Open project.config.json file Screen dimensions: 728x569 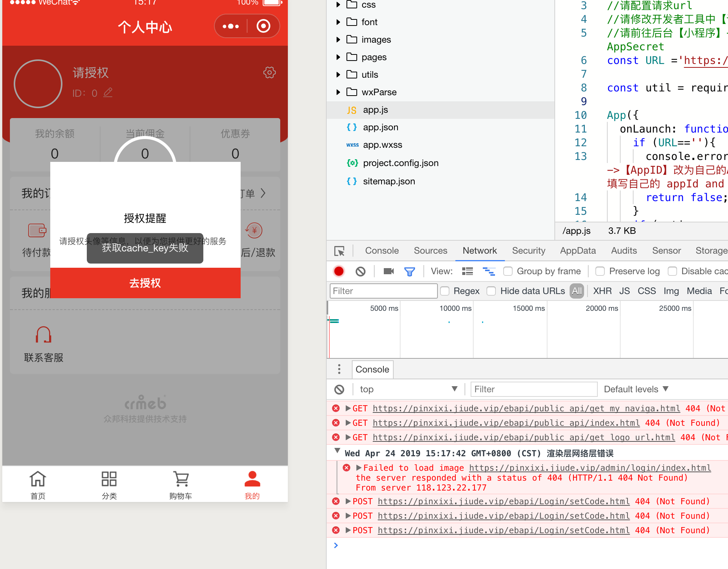pyautogui.click(x=401, y=163)
